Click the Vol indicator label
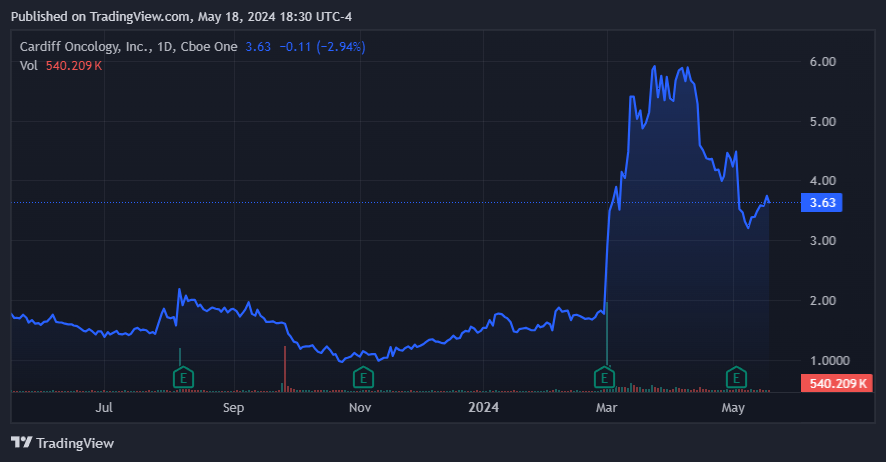The image size is (886, 462). pos(28,66)
